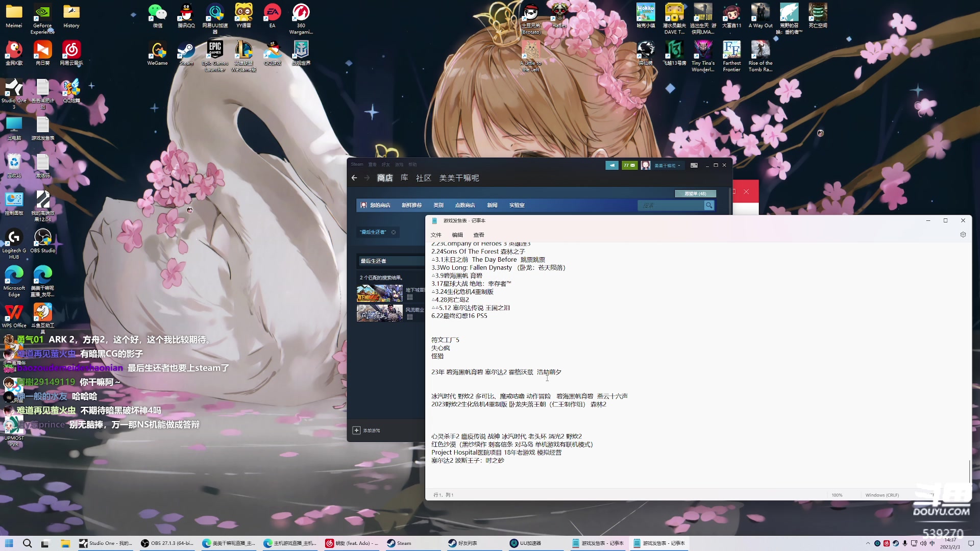The height and width of the screenshot is (551, 980).
Task: Open the WPS Office desktop icon
Action: point(14,315)
